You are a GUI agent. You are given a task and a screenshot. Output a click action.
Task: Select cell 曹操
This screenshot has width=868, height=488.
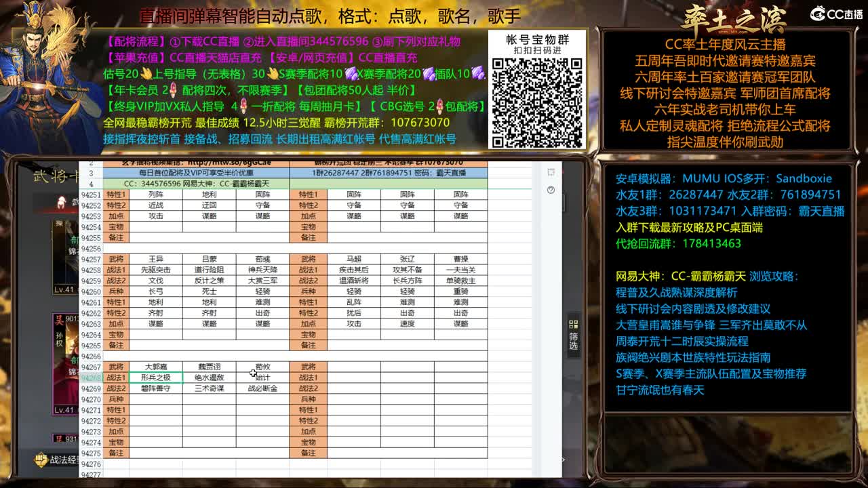(x=461, y=259)
